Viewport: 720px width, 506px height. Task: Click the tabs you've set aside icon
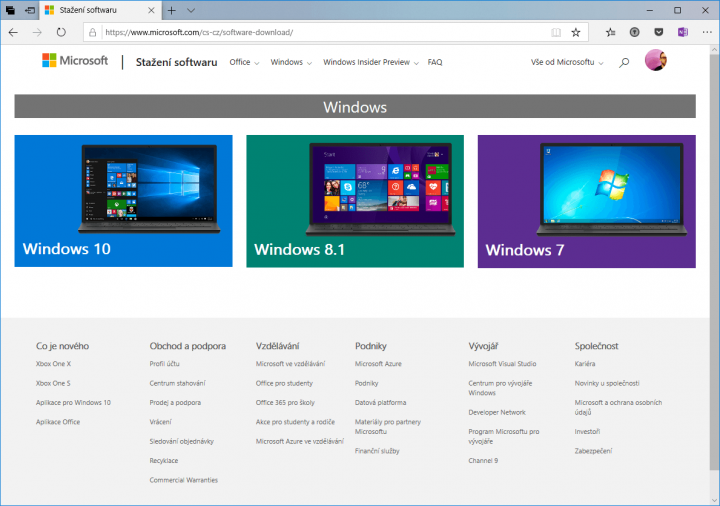(10, 10)
